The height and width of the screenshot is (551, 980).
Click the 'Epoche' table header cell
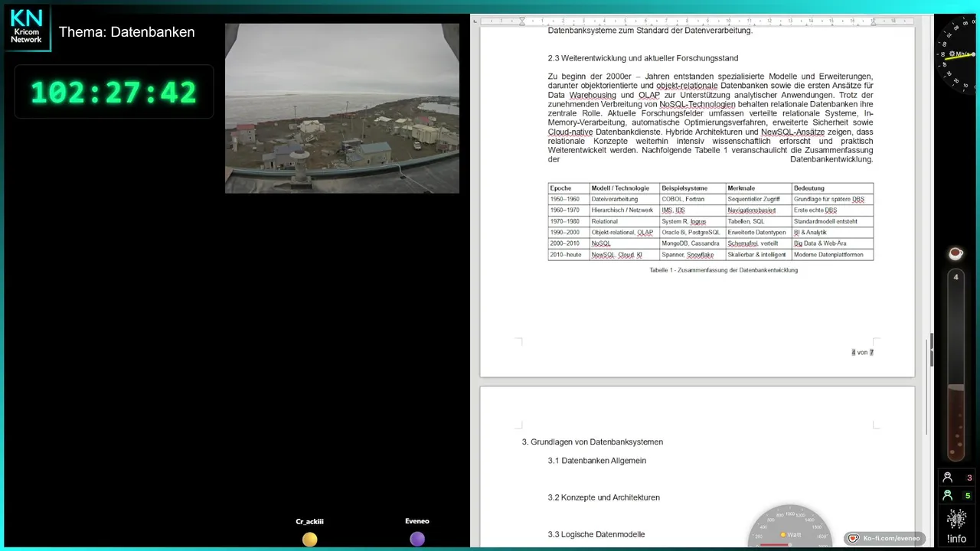click(569, 188)
